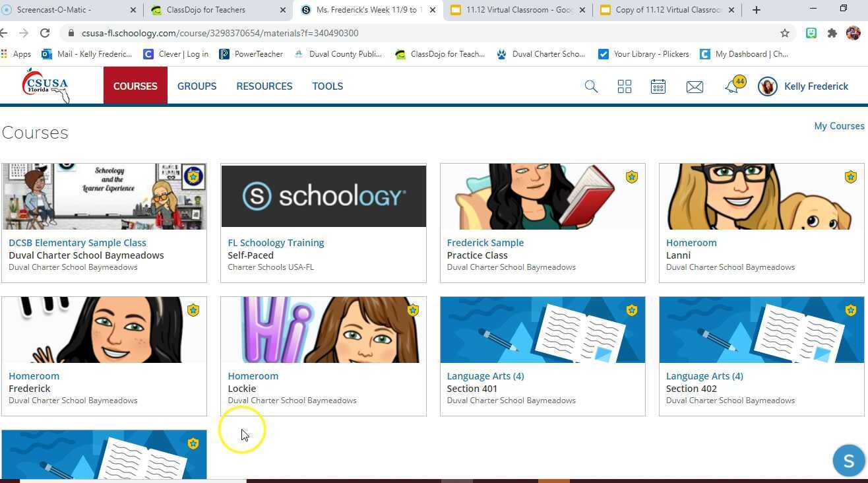868x483 pixels.
Task: Open the Chrome extensions puzzle icon
Action: pos(832,33)
